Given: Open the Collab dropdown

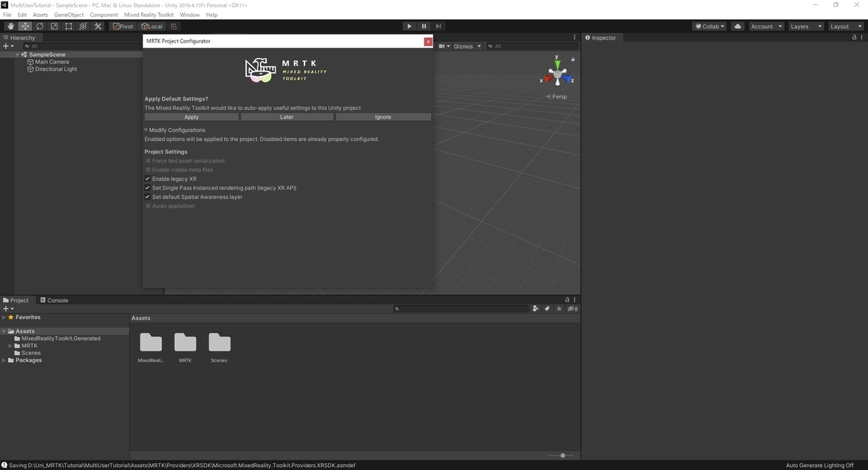Looking at the screenshot, I should pyautogui.click(x=710, y=26).
